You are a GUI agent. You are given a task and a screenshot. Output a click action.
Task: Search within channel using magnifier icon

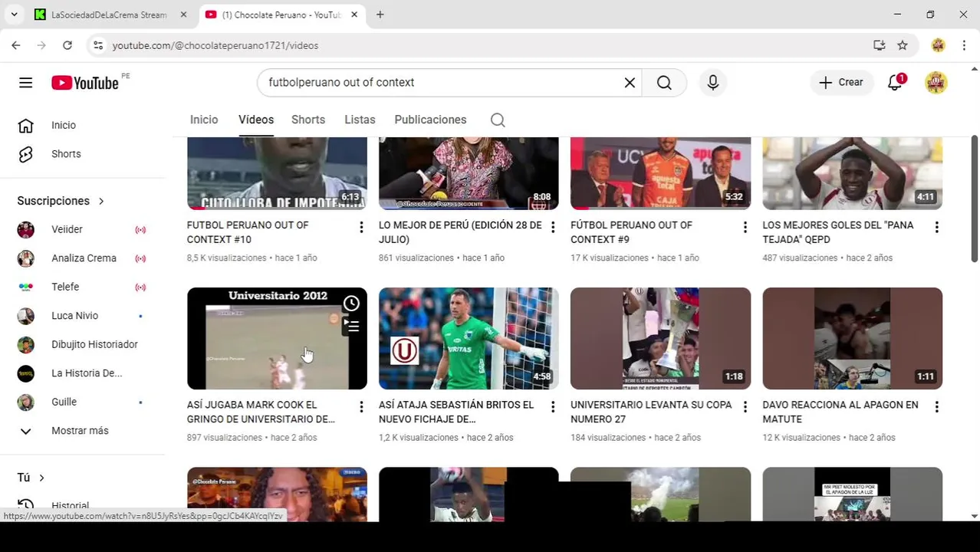[498, 120]
